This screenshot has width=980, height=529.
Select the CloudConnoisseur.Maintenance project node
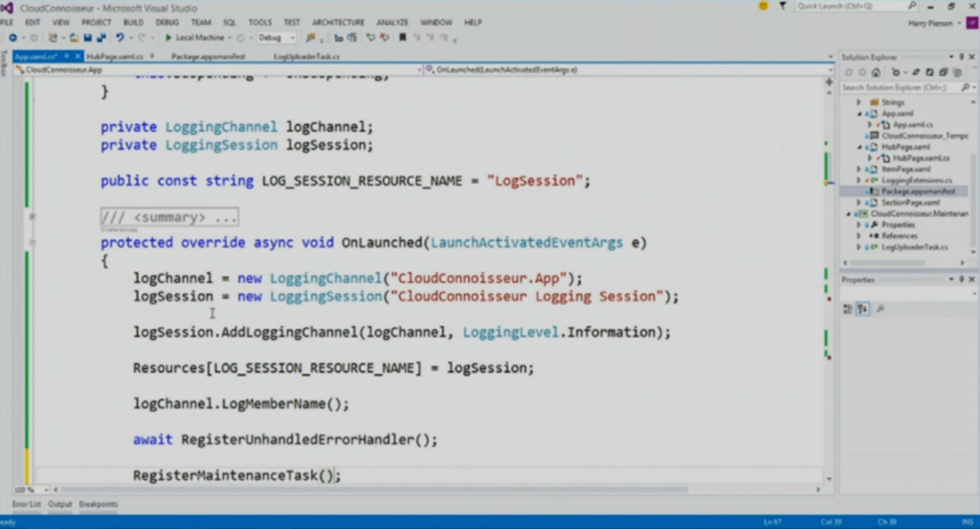(920, 213)
